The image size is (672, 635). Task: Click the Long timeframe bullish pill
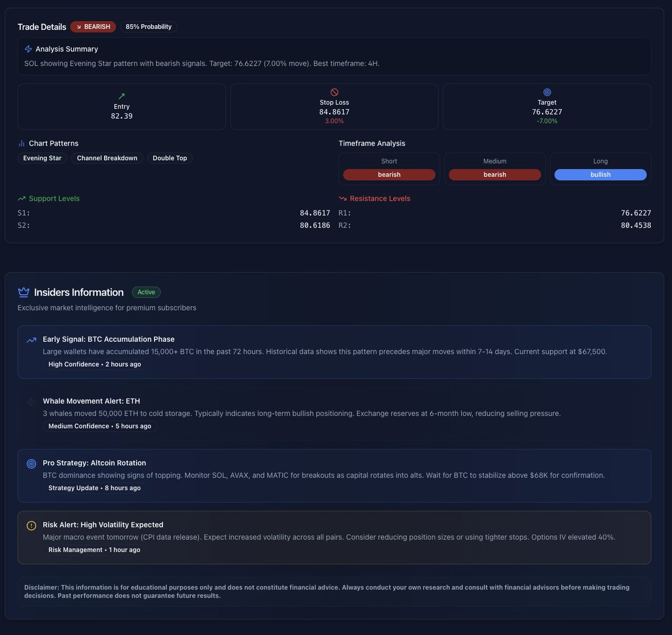pos(600,175)
